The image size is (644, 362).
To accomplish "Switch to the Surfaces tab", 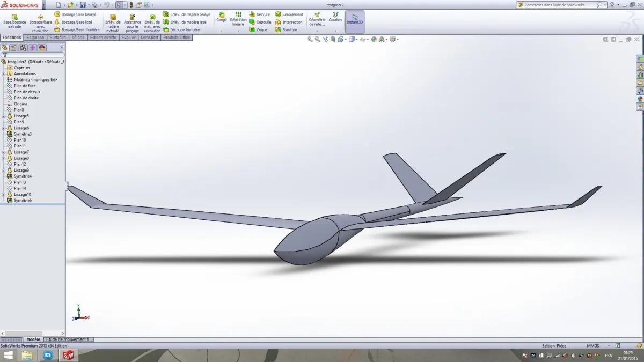I will coord(58,38).
